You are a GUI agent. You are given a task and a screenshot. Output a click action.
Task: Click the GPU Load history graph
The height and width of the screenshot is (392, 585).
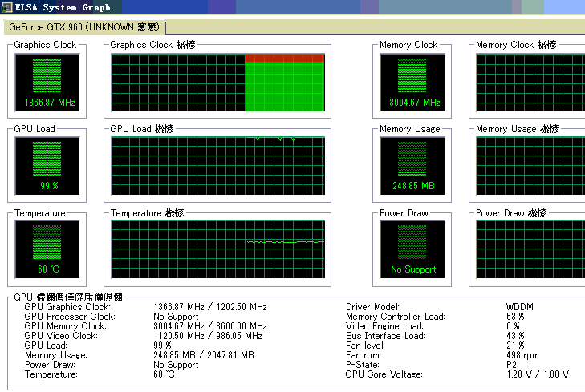[x=218, y=166]
